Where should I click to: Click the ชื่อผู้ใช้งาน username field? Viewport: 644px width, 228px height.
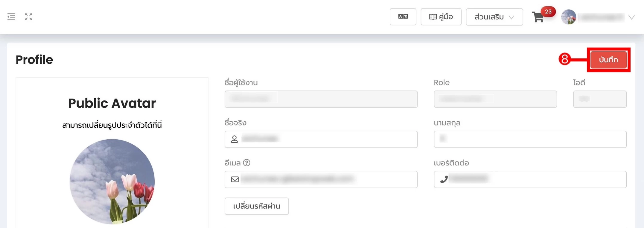[321, 99]
